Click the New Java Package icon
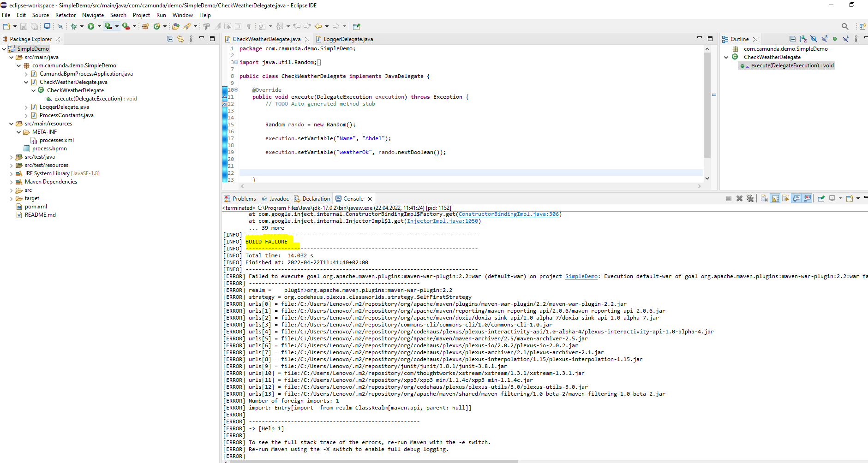Image resolution: width=868 pixels, height=463 pixels. tap(145, 26)
